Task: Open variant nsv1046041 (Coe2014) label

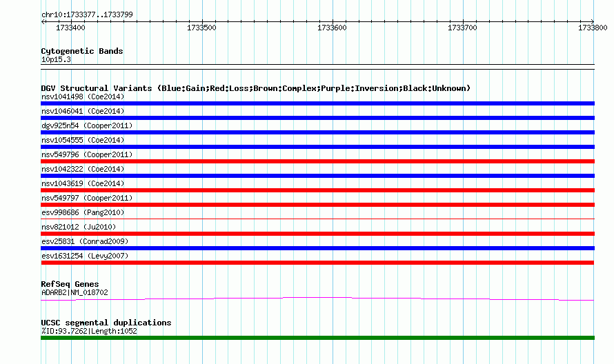Action: click(x=83, y=111)
